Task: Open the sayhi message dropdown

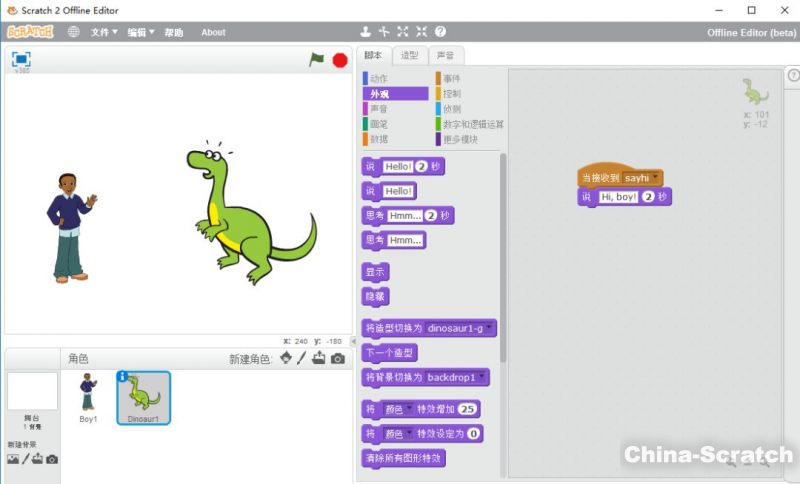Action: (655, 178)
